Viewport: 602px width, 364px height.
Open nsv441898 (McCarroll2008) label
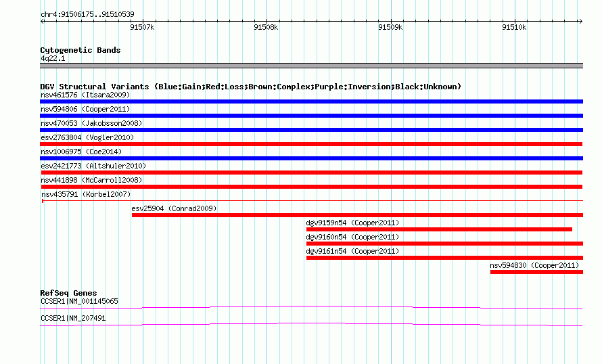tap(91, 180)
